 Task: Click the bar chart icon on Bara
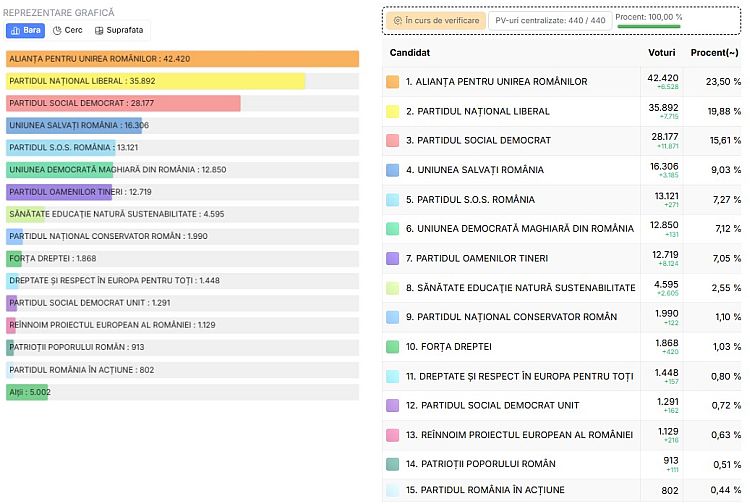tap(15, 31)
